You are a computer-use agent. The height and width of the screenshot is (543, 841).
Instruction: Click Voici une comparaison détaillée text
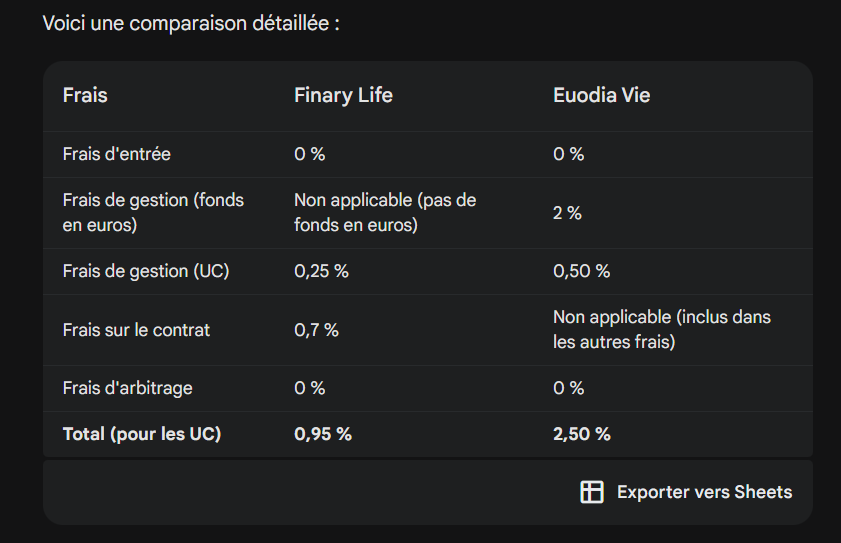pos(191,24)
